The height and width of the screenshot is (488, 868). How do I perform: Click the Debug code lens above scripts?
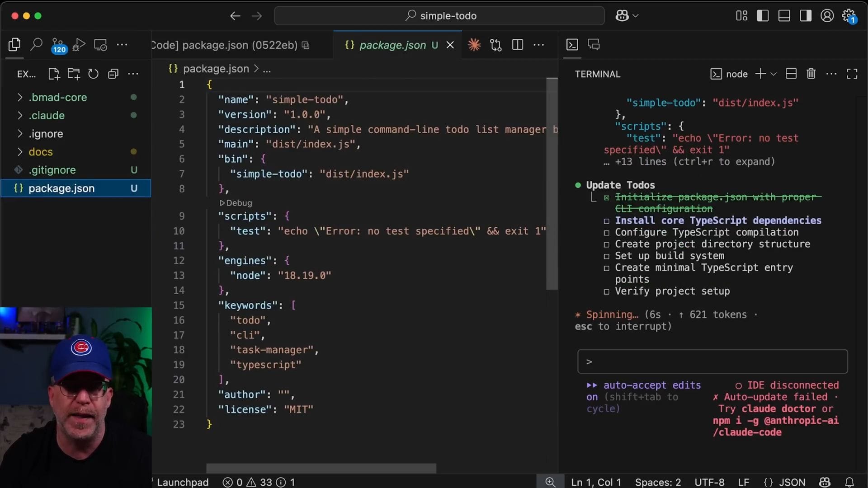236,203
